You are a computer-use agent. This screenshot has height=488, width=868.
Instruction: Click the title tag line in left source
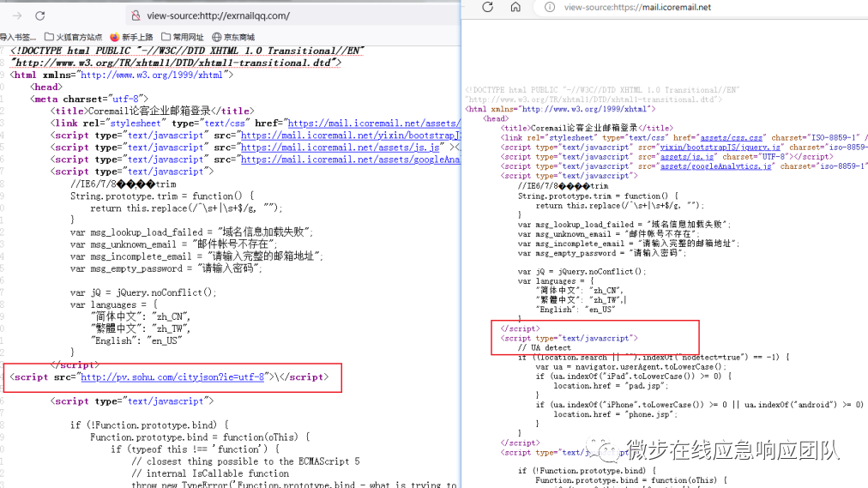click(x=152, y=111)
